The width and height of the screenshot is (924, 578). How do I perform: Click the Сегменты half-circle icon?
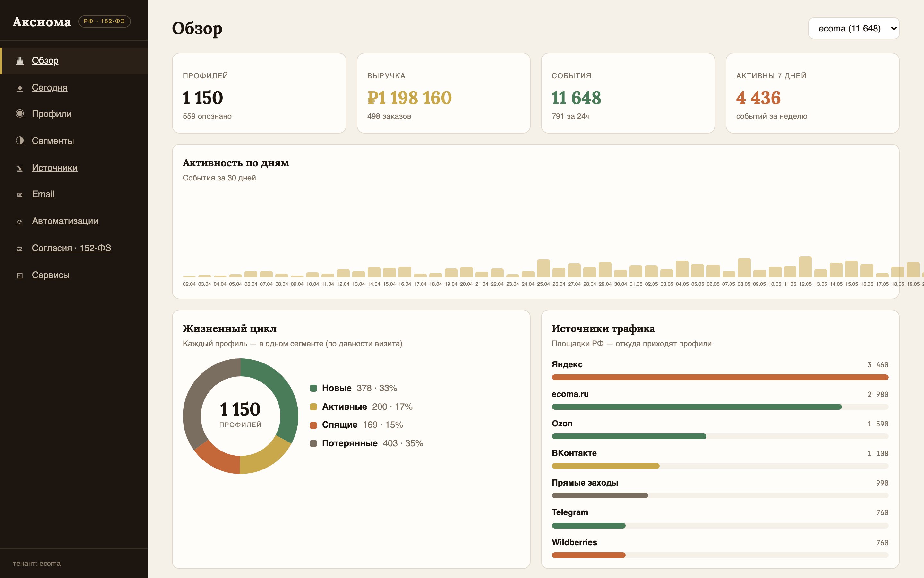pos(20,141)
